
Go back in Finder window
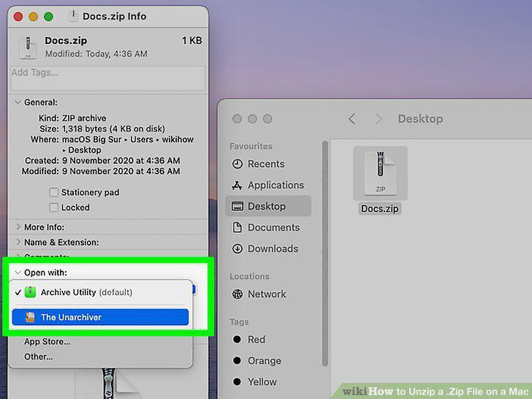coord(351,118)
